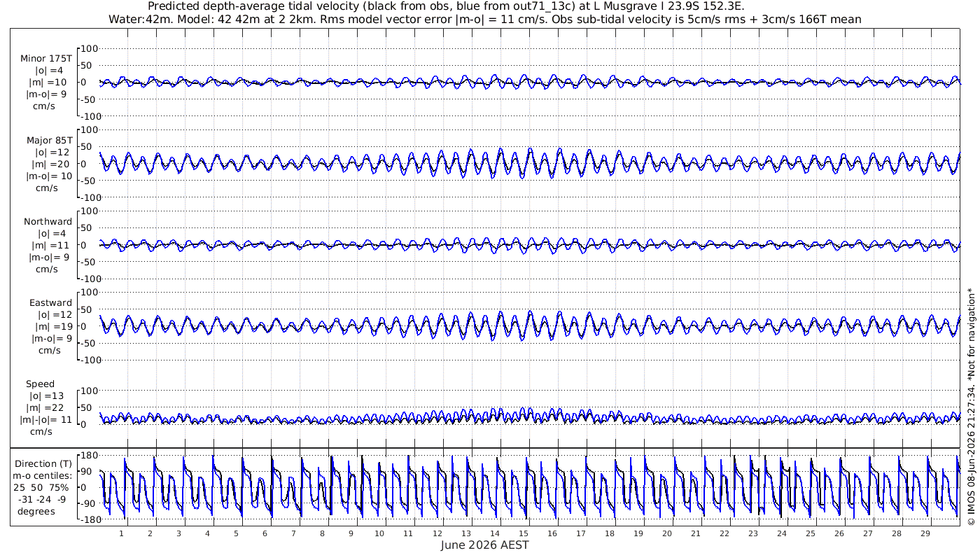Click day '1' tick label on time axis
This screenshot has width=980, height=560.
[x=122, y=533]
